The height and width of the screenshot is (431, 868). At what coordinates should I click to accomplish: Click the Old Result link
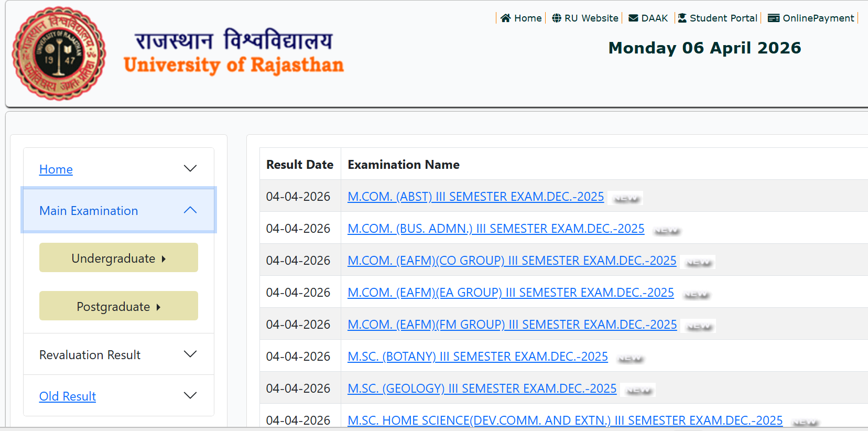click(68, 396)
